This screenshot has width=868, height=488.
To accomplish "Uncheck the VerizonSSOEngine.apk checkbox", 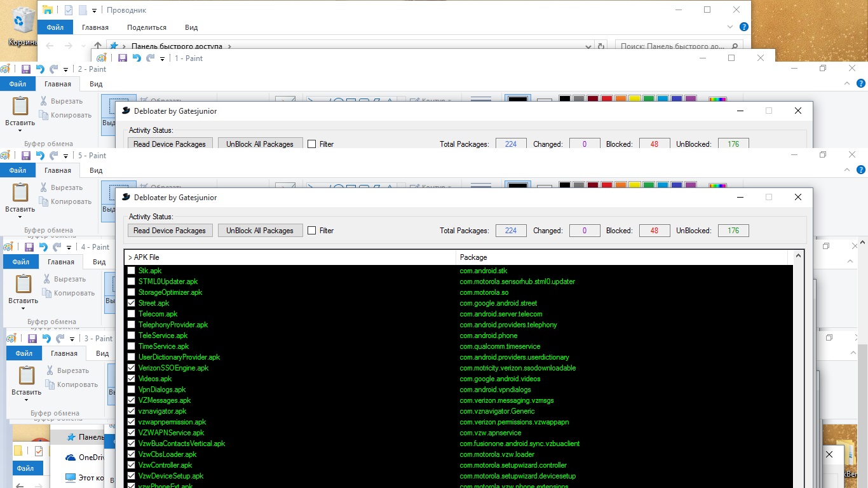I will click(x=132, y=368).
